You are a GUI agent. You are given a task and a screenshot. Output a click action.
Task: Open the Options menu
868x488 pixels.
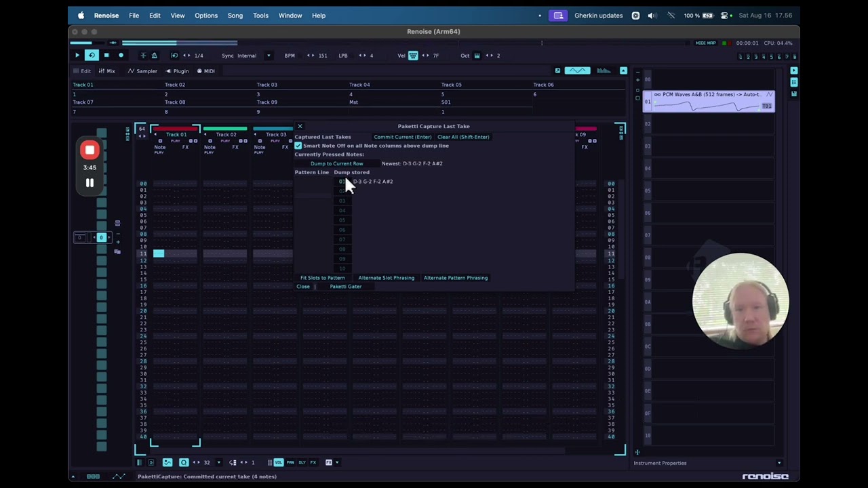(206, 16)
